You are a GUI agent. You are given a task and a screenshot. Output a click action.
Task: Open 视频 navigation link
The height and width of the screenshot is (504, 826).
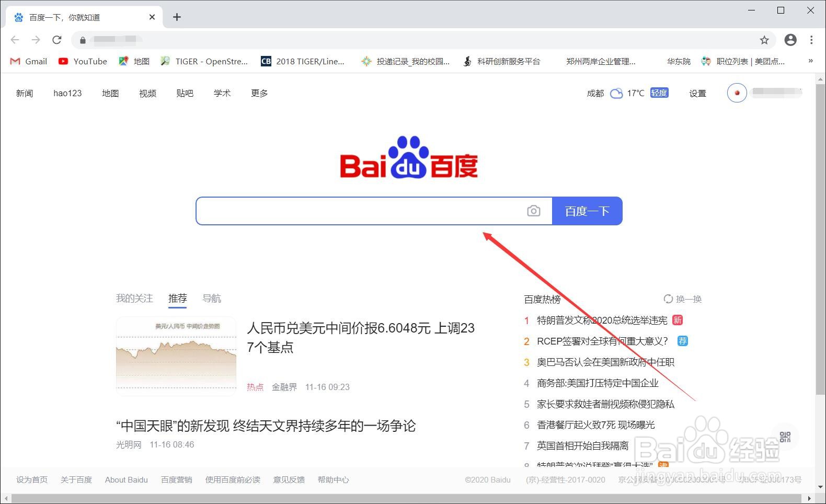(147, 93)
